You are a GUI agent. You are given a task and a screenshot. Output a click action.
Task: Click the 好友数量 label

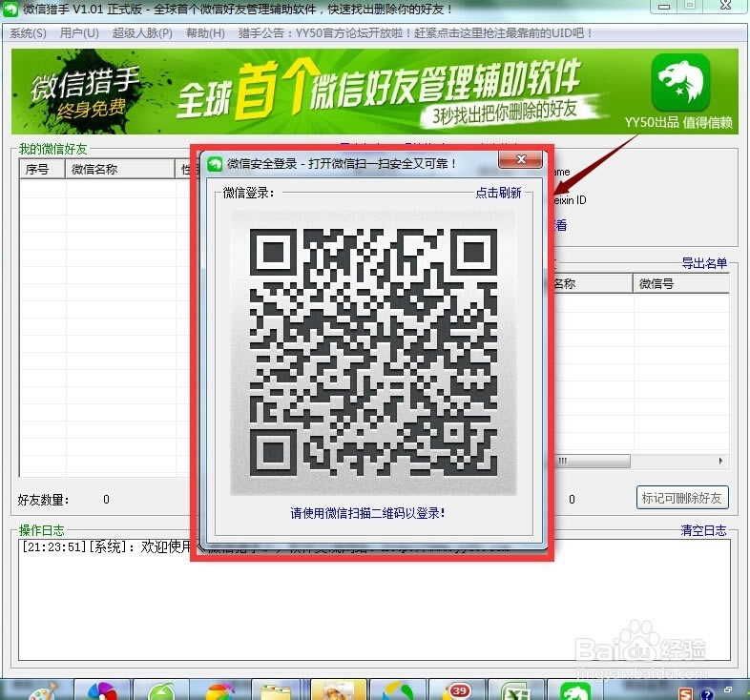pos(44,500)
